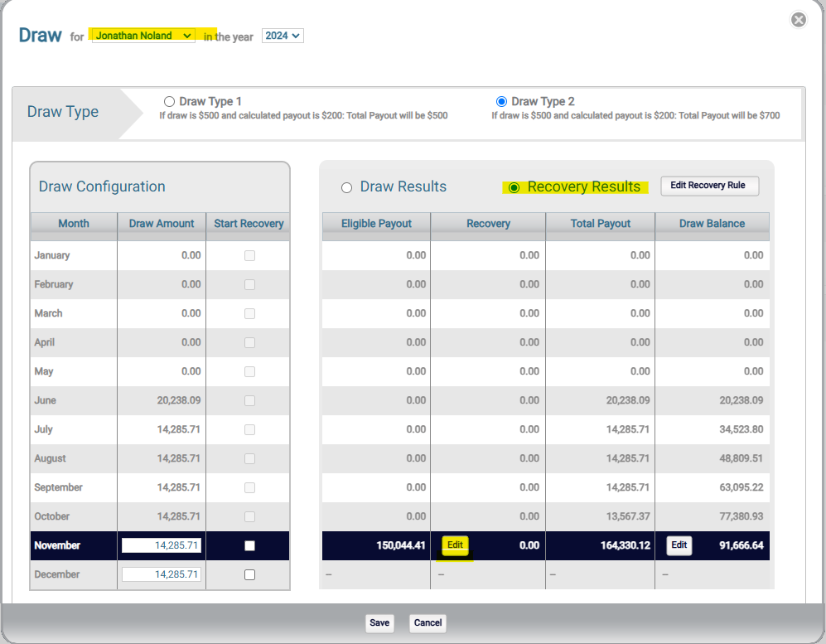Enable Start Recovery checkbox for December
The width and height of the screenshot is (826, 644).
click(x=249, y=574)
